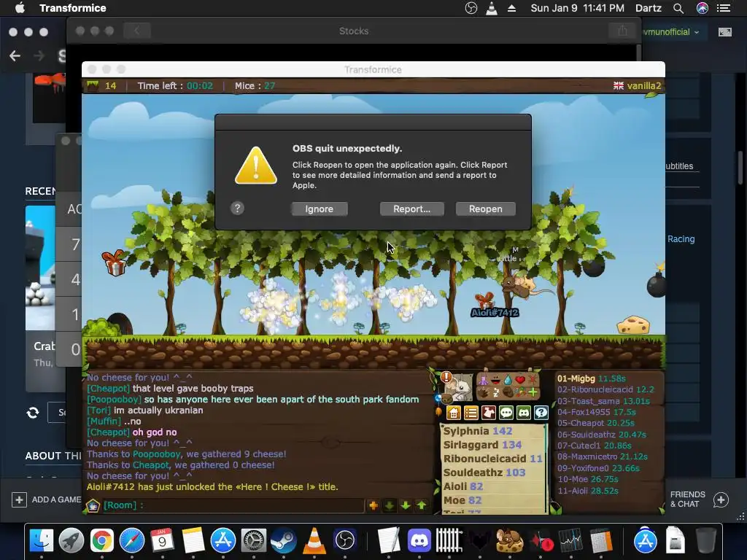Select Sirlaggard in the player list
This screenshot has height=560, width=747.
(483, 445)
